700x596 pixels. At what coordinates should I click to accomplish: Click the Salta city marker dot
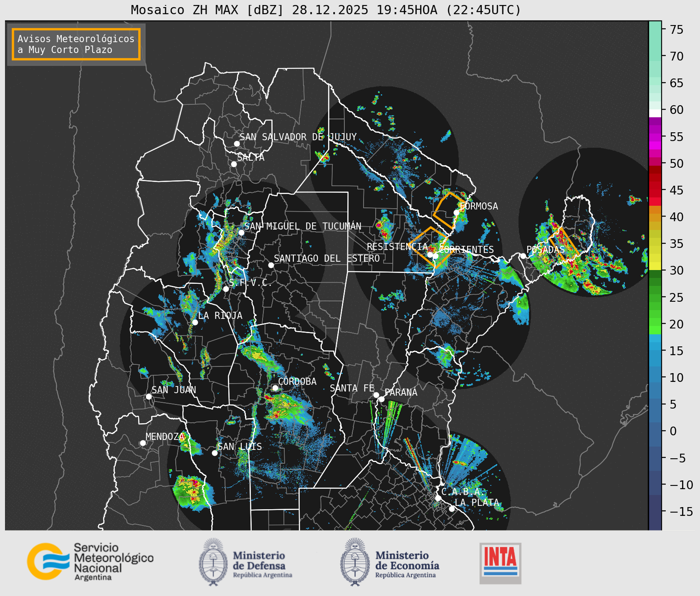coord(234,164)
